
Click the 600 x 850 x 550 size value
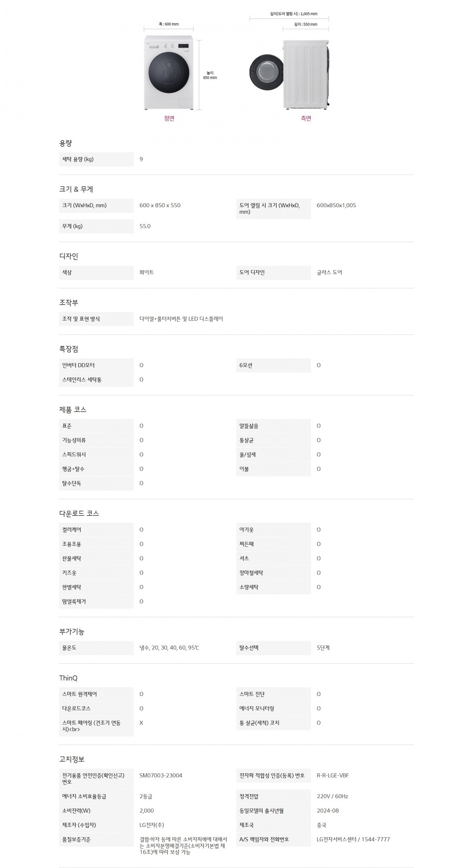point(160,205)
